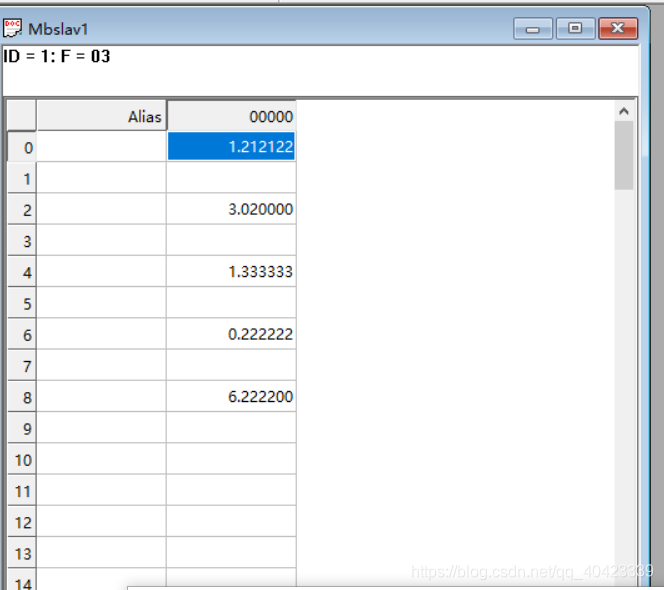Select cell value 3.020000
The width and height of the screenshot is (664, 590).
(x=231, y=209)
